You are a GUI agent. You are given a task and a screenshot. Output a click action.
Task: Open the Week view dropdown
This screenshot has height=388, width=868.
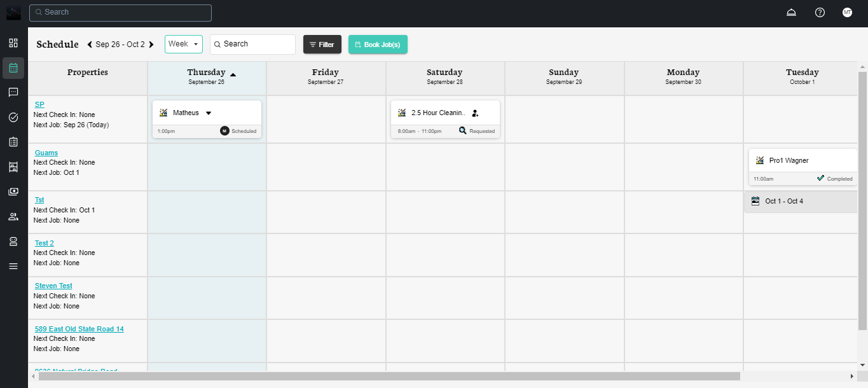183,44
